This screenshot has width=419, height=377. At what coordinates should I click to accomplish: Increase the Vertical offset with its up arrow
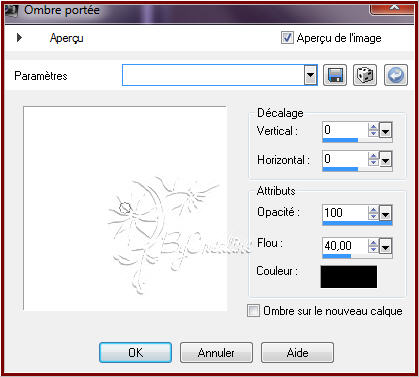(x=373, y=127)
